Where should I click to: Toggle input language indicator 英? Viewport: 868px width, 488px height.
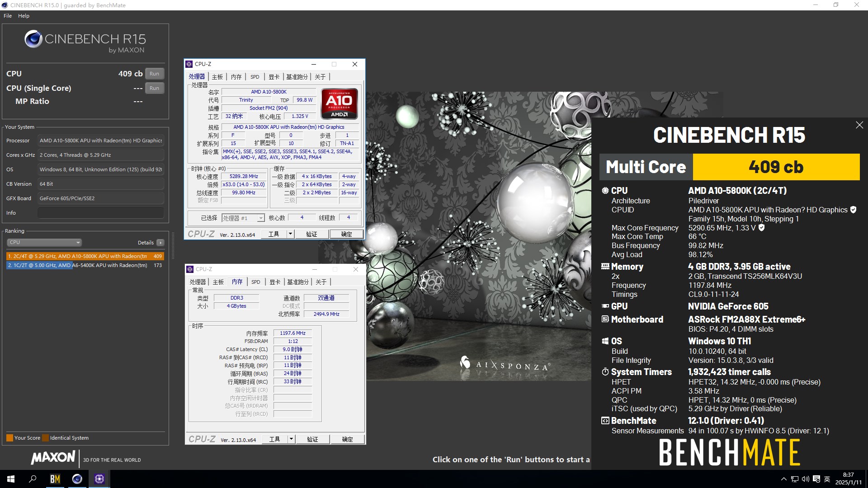tap(827, 479)
